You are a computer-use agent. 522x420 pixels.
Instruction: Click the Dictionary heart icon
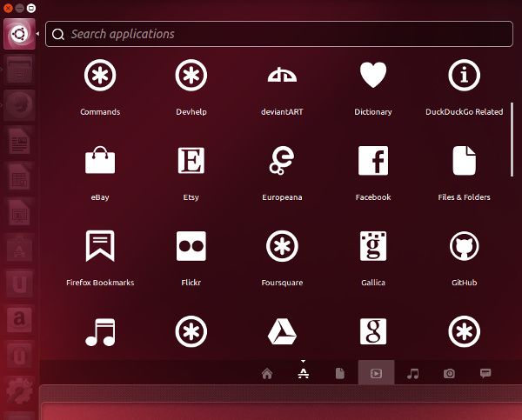pyautogui.click(x=373, y=77)
